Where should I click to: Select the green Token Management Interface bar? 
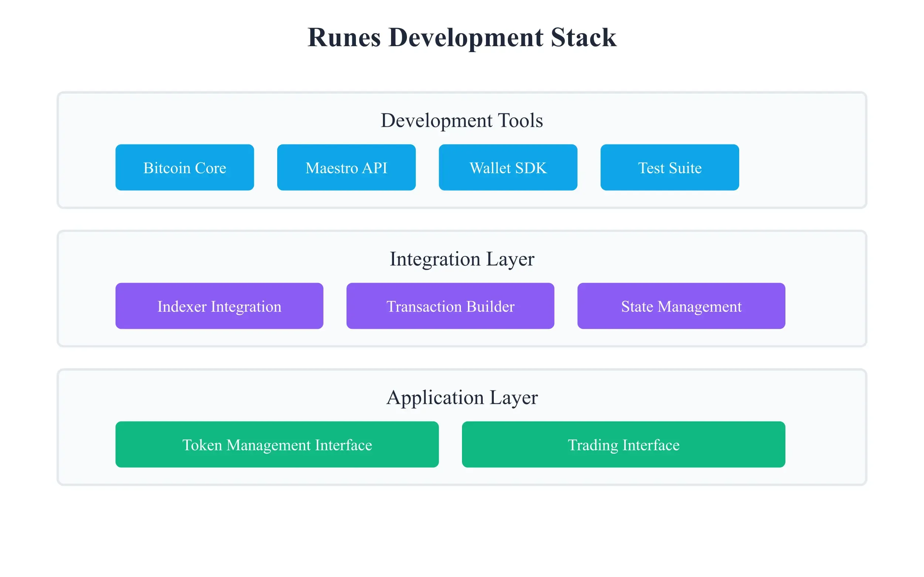coord(277,444)
